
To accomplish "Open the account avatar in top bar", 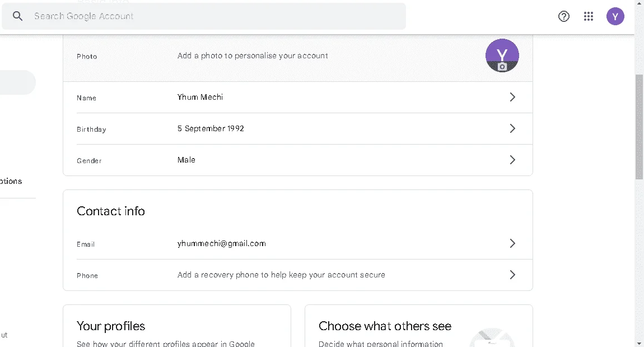I will 615,16.
